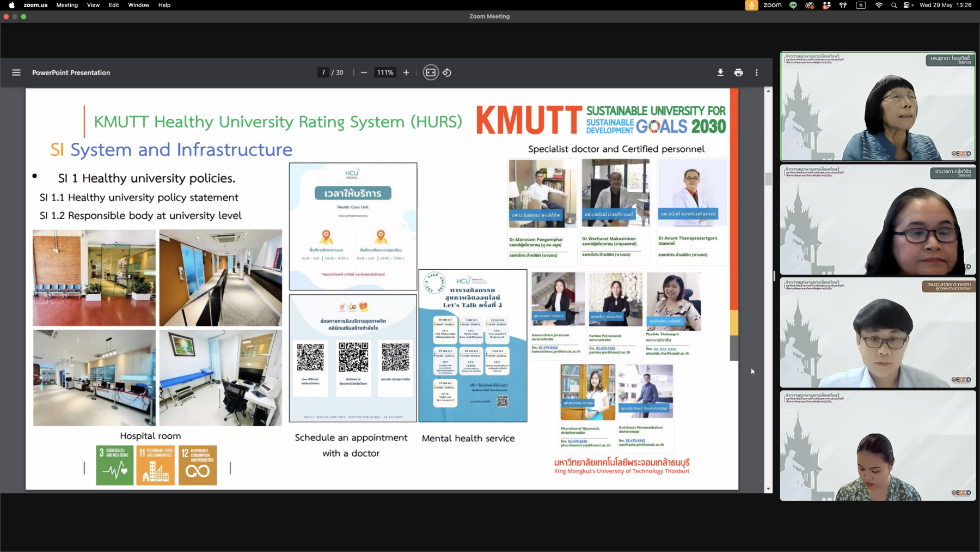Open the three-dot more actions menu

pos(757,72)
